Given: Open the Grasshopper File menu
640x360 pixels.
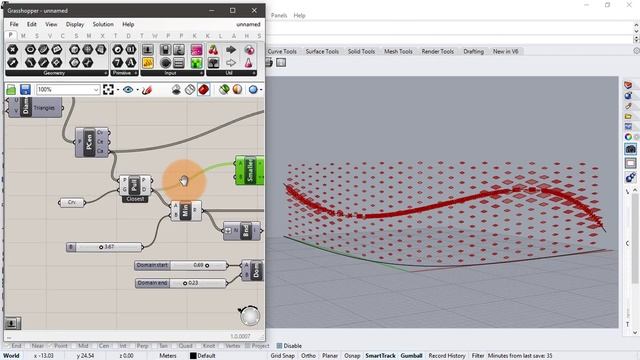Looking at the screenshot, I should [14, 24].
